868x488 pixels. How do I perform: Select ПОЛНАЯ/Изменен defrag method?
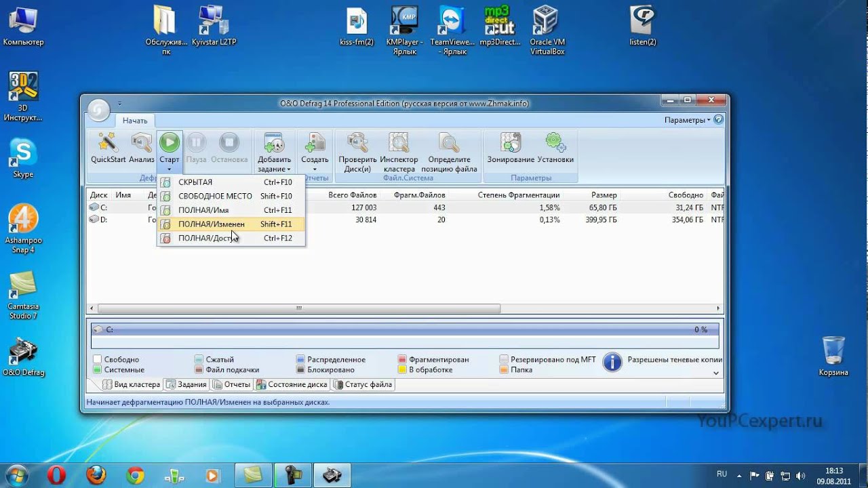[x=231, y=224]
